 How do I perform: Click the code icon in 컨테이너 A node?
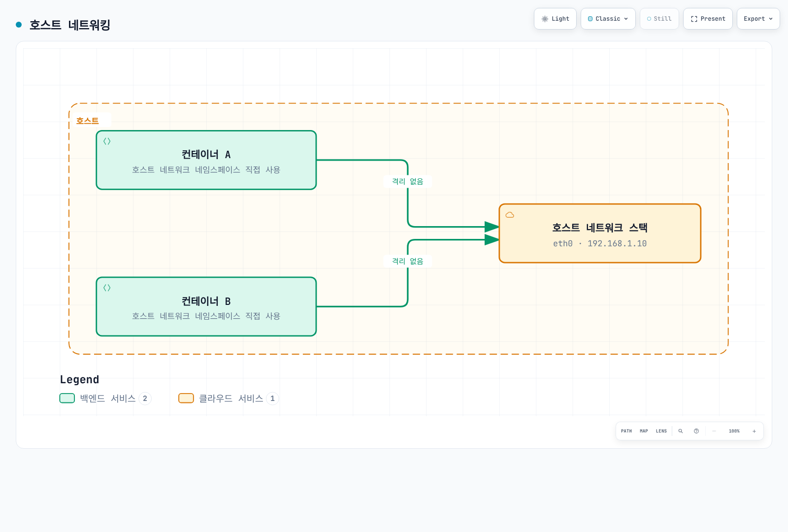pyautogui.click(x=107, y=141)
